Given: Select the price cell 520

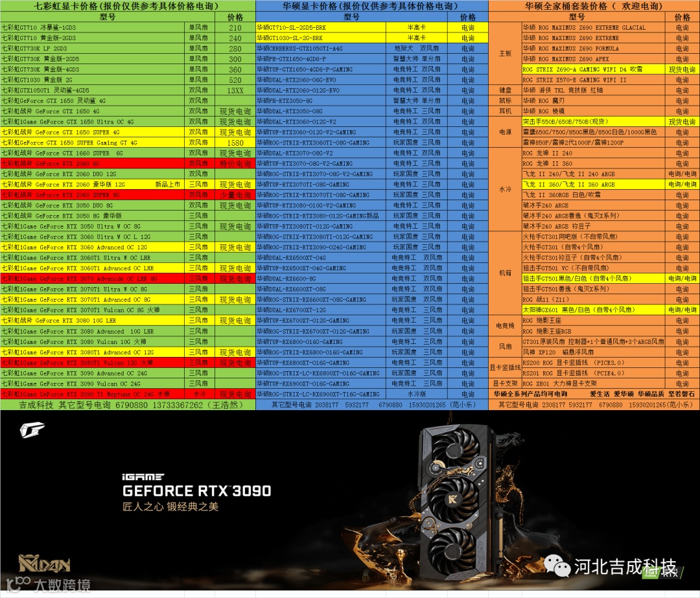Looking at the screenshot, I should coord(235,80).
